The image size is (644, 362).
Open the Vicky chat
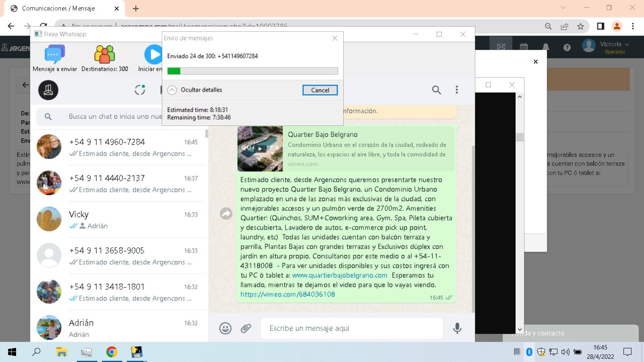118,220
